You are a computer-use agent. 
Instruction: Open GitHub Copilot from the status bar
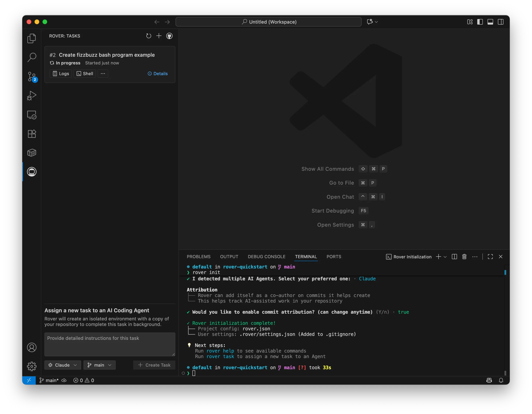click(489, 380)
